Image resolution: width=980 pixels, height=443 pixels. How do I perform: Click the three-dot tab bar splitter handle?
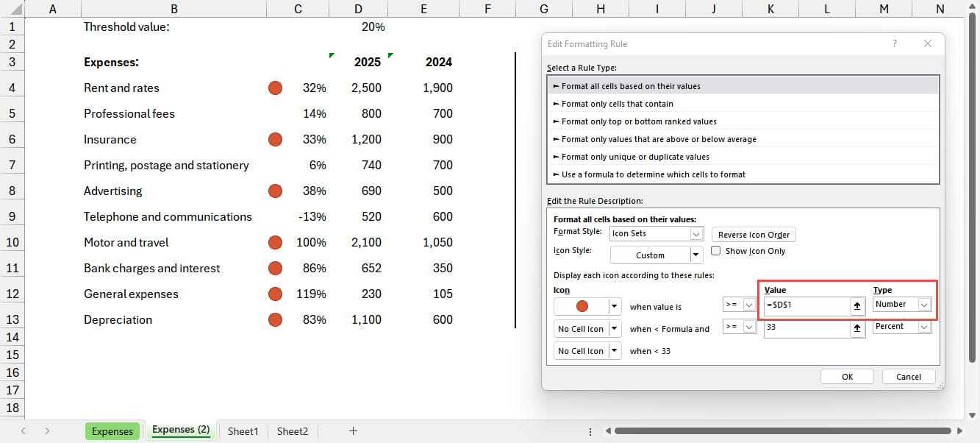pos(590,431)
